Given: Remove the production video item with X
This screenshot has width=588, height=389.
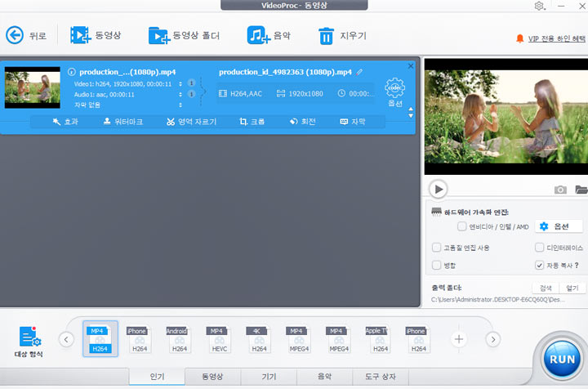Looking at the screenshot, I should (x=411, y=66).
